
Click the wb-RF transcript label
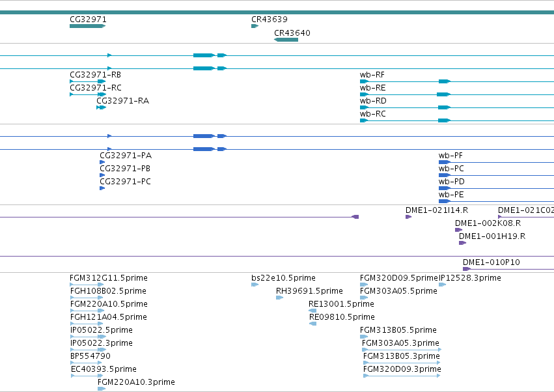click(x=372, y=75)
